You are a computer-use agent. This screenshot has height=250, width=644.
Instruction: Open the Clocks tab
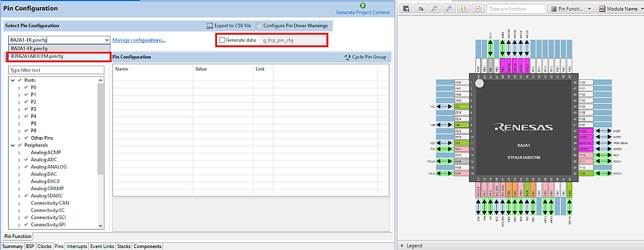coord(45,246)
